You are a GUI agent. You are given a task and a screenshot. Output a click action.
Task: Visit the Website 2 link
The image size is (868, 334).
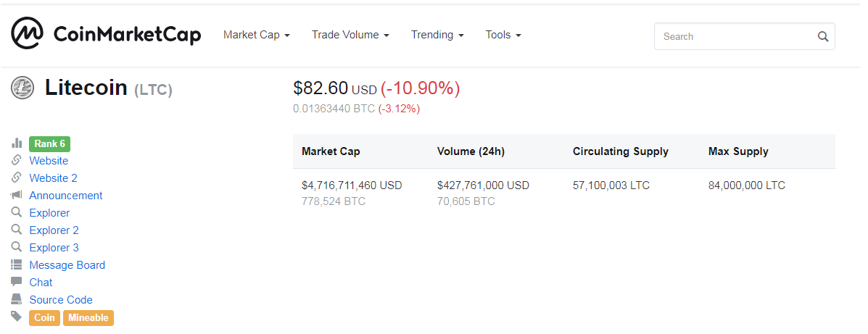click(53, 178)
